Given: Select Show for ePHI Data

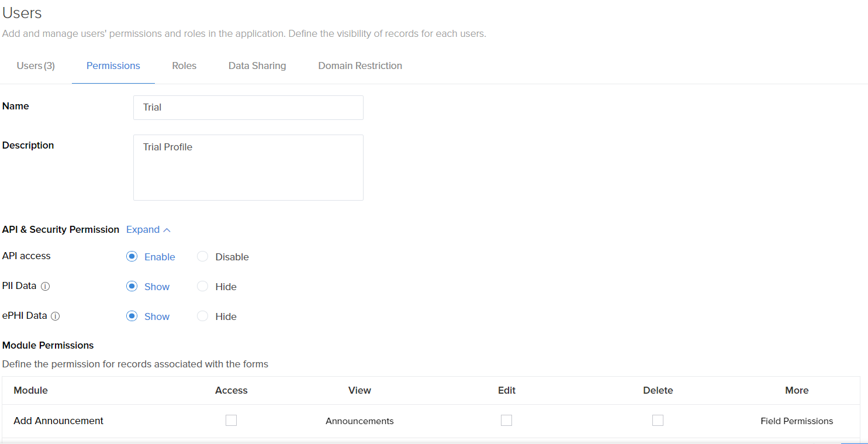Looking at the screenshot, I should [x=132, y=316].
